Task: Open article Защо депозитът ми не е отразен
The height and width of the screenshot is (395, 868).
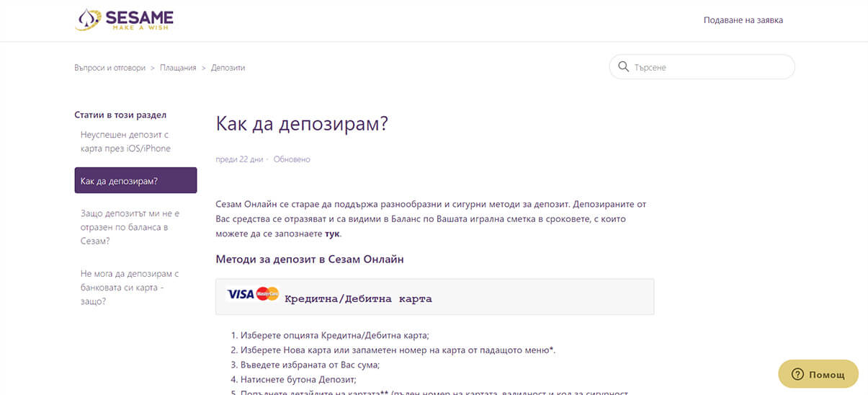Action: [130, 227]
